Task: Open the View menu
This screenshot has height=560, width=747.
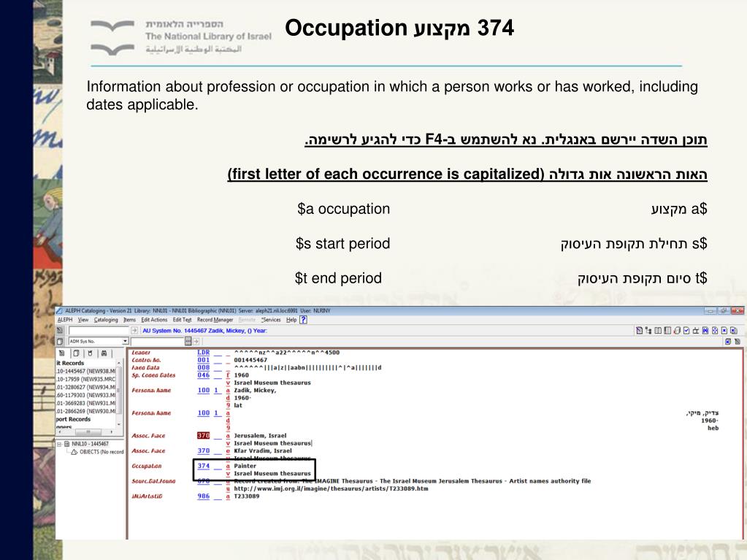Action: coord(83,320)
